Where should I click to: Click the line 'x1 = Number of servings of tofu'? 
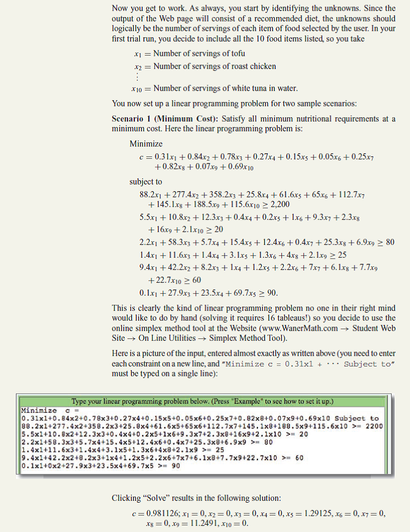point(189,54)
